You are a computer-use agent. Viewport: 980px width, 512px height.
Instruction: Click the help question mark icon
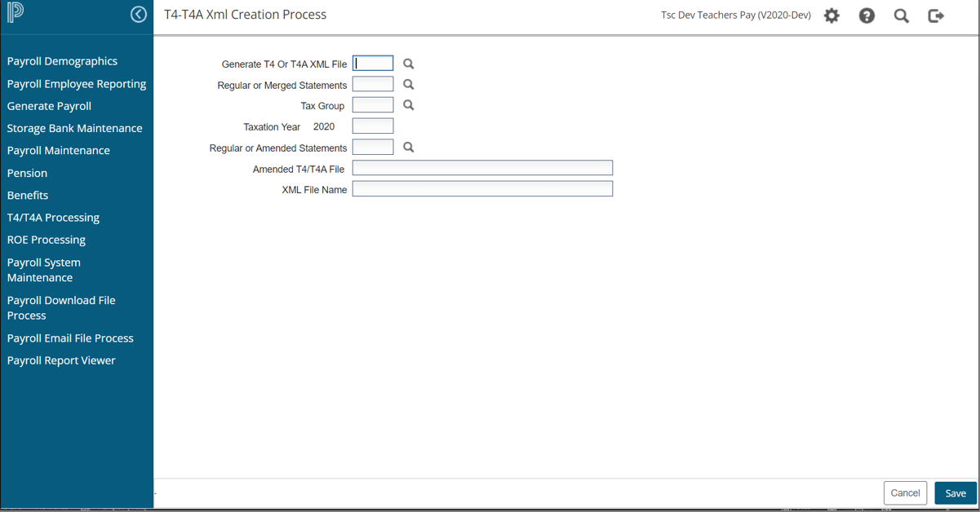pyautogui.click(x=867, y=15)
